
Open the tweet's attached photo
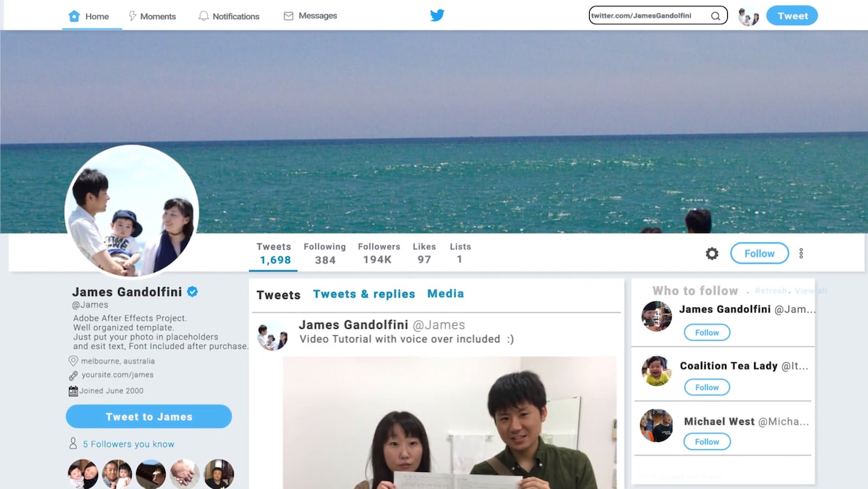coord(450,423)
